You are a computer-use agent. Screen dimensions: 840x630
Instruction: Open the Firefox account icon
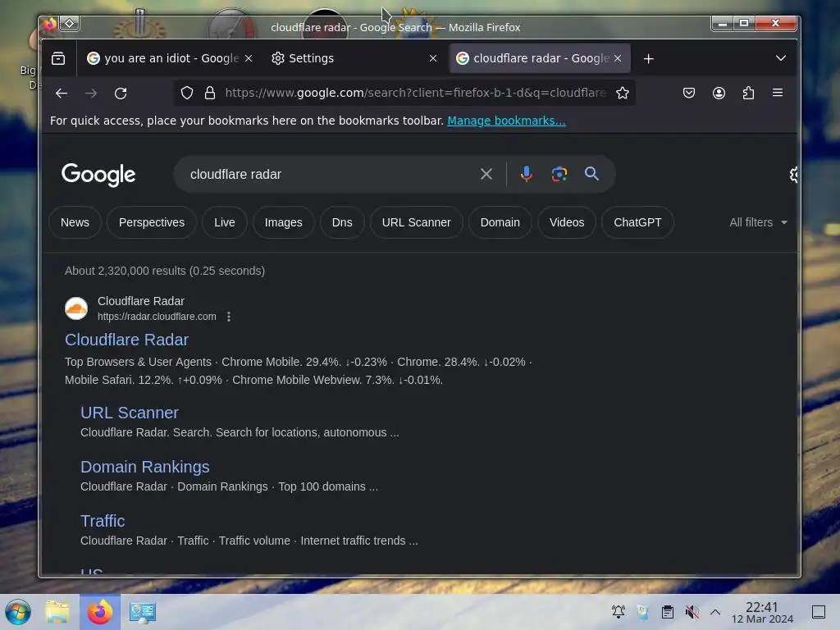point(719,93)
